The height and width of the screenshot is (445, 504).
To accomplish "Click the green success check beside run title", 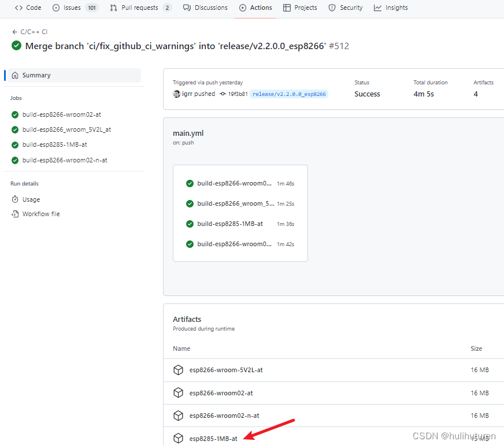I will point(16,46).
